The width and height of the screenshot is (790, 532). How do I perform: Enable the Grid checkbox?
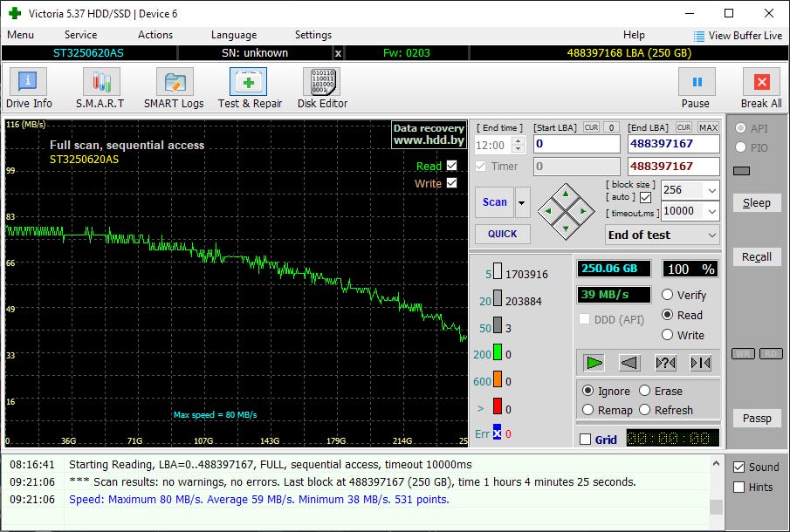tap(585, 440)
